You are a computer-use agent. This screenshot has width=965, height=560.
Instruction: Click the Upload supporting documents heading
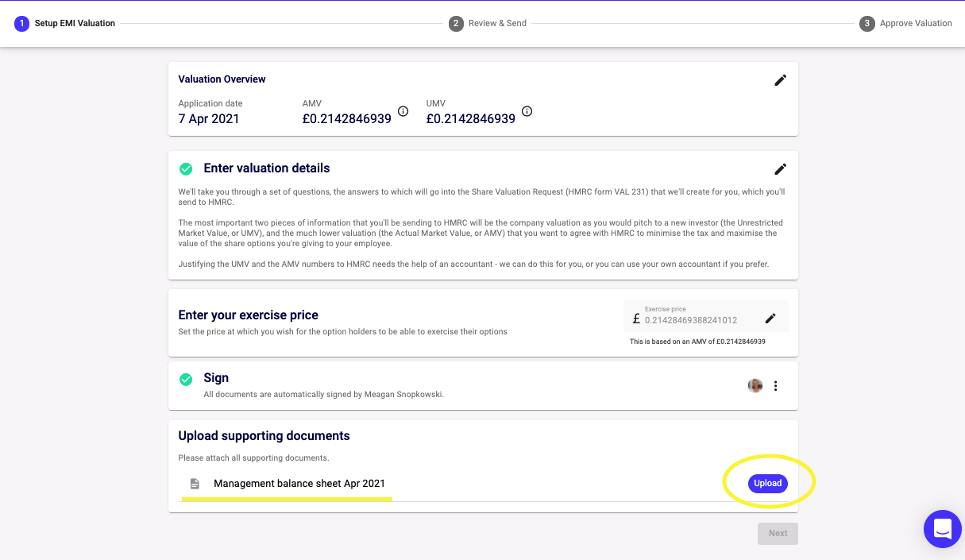[x=264, y=436]
